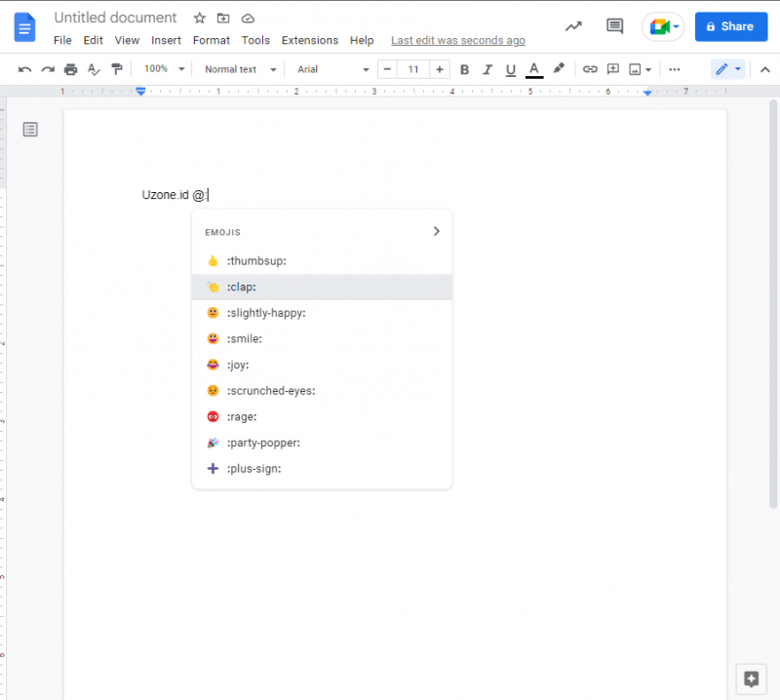Image resolution: width=780 pixels, height=700 pixels.
Task: Open the Arial font dropdown
Action: point(332,69)
